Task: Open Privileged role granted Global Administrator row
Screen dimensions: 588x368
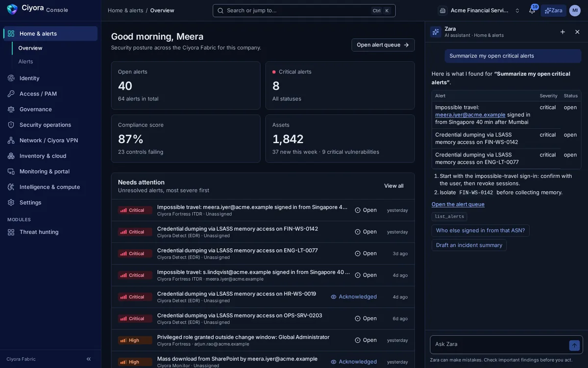Action: pyautogui.click(x=263, y=340)
